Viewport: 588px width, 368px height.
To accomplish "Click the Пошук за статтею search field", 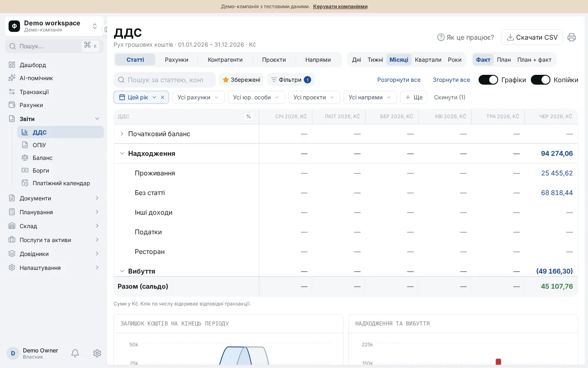I will [165, 80].
